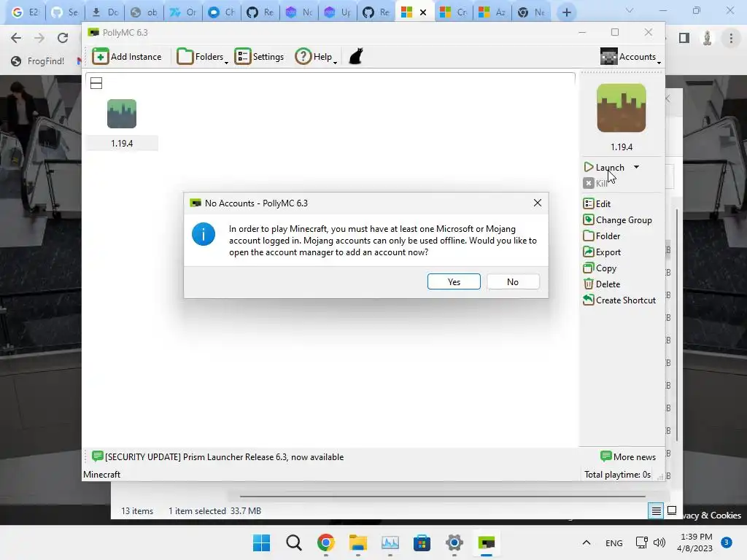Open the FrogFind! bookmark
This screenshot has height=560, width=747.
38,61
